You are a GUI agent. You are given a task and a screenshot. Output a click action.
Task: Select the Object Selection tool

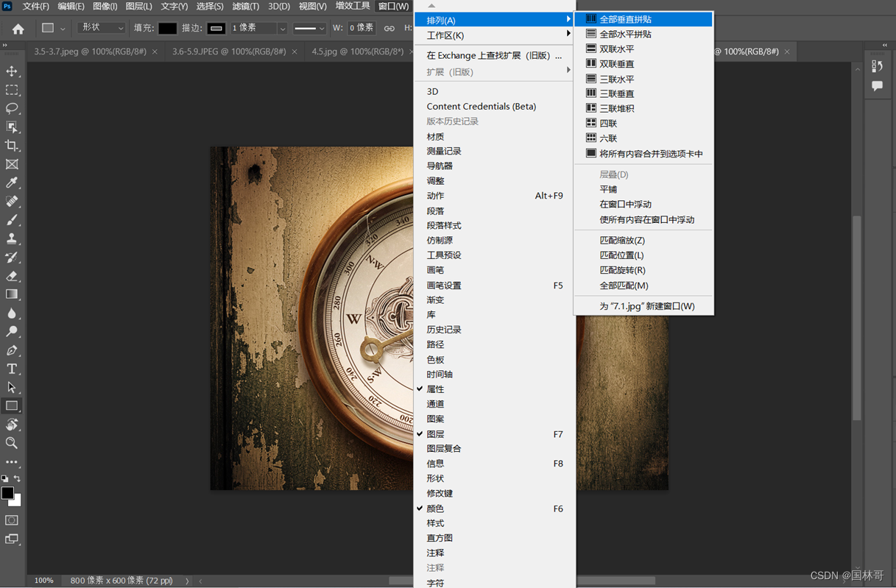(x=12, y=127)
